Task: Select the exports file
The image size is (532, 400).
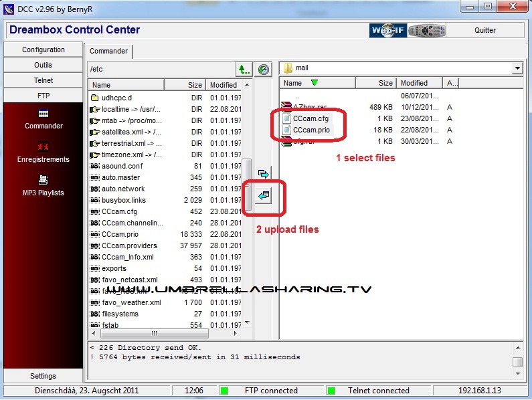Action: pyautogui.click(x=165, y=268)
